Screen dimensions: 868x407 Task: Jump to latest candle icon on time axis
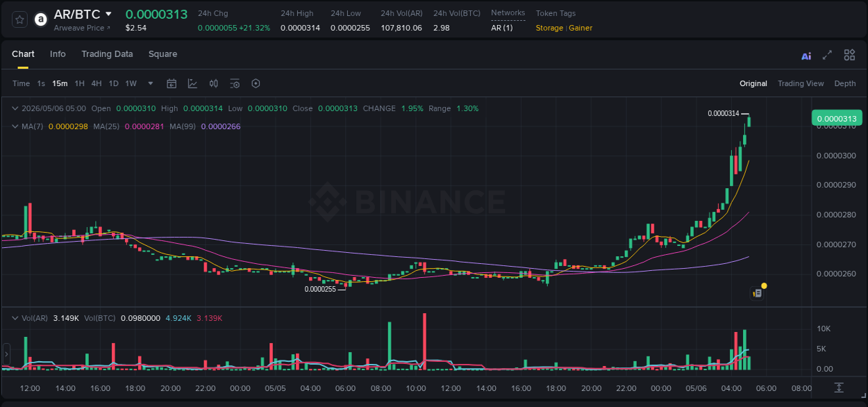coord(839,388)
